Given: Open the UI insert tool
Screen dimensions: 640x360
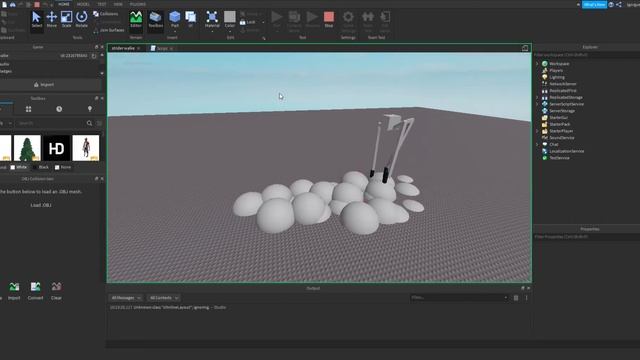Looking at the screenshot, I should tap(190, 19).
